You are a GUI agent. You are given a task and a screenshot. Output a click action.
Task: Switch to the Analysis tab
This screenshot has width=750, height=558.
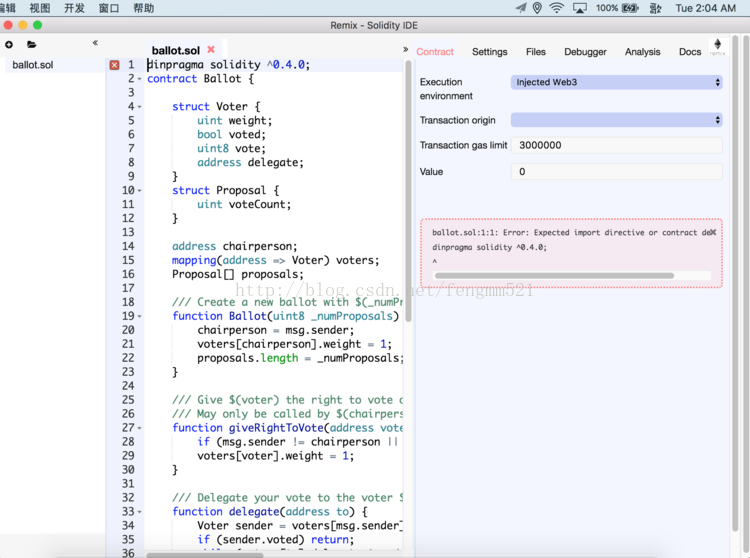click(642, 52)
